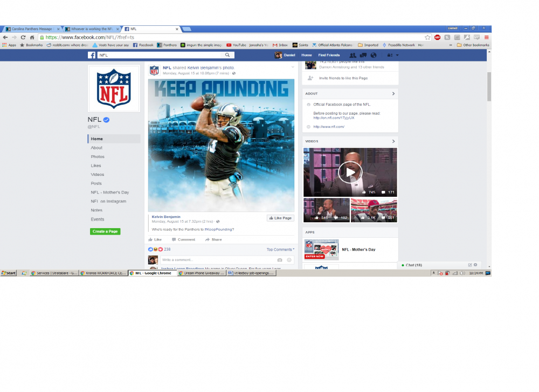Screen dimensions: 539x392
Task: Open the About page section
Action: click(x=96, y=148)
